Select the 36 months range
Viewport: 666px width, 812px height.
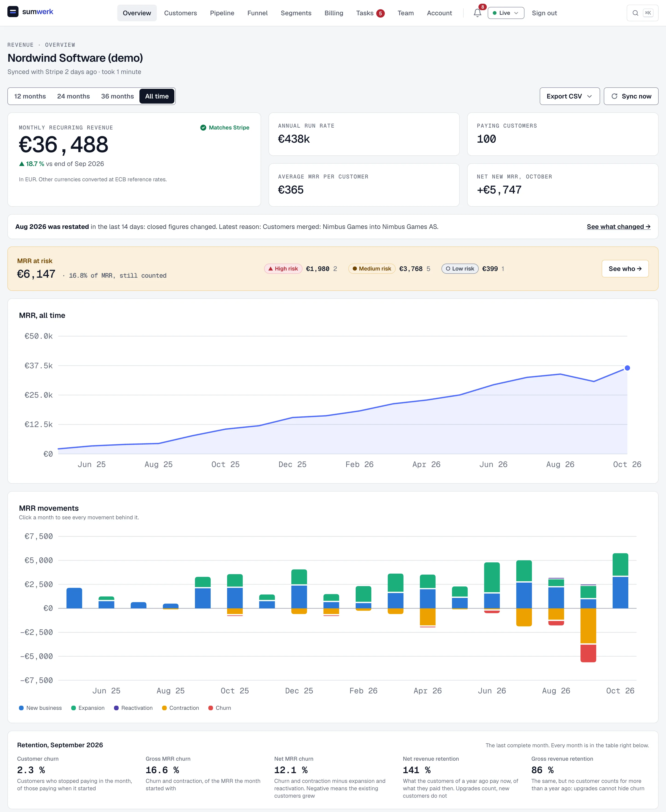pos(117,96)
